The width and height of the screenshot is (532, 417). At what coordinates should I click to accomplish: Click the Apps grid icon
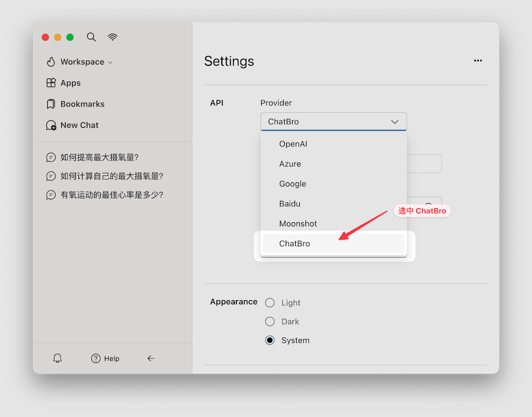[51, 83]
